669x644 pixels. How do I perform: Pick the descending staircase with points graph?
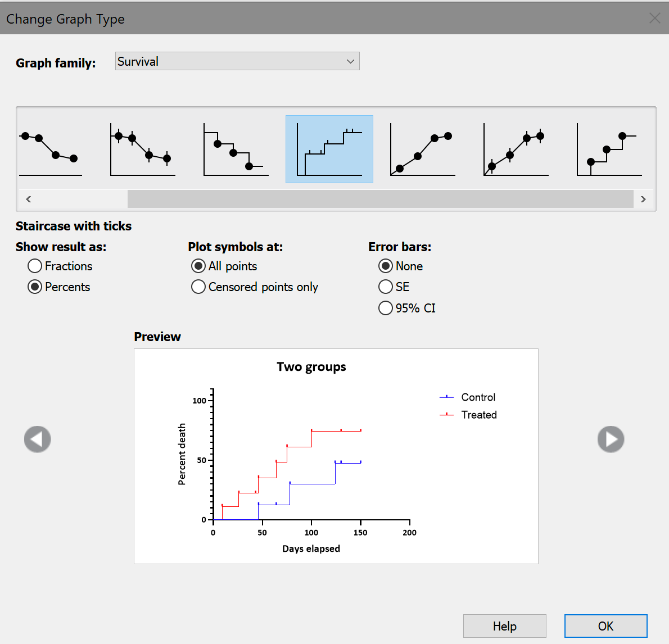pyautogui.click(x=236, y=149)
